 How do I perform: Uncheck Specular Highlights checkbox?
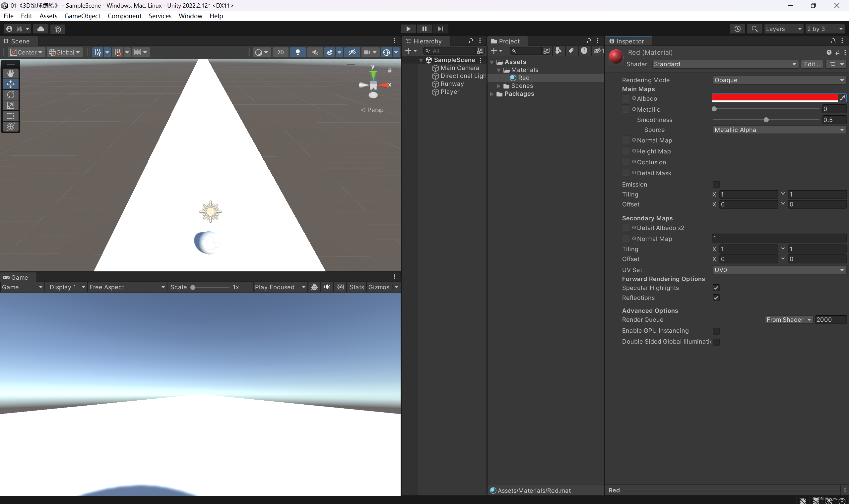click(x=716, y=288)
